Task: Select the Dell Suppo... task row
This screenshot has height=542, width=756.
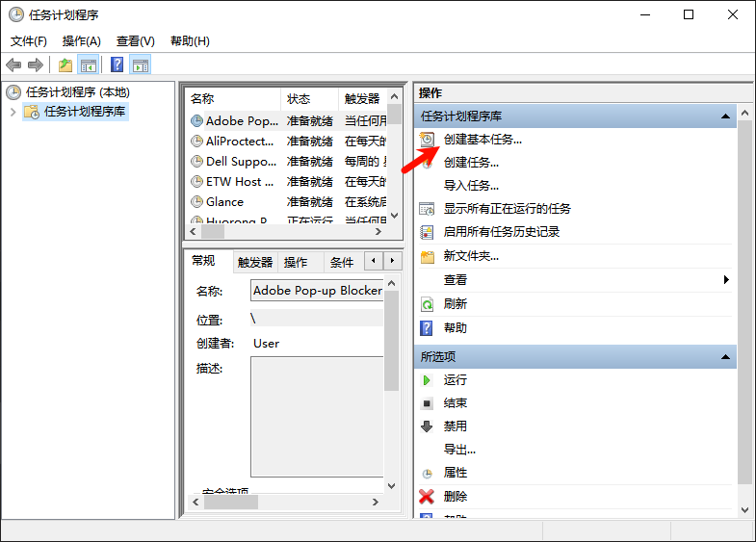Action: pyautogui.click(x=240, y=162)
